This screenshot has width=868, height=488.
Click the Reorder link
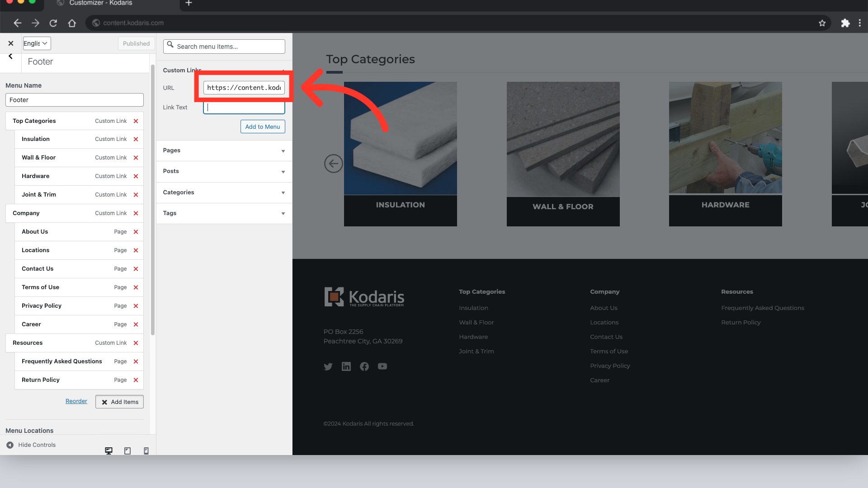pos(76,401)
